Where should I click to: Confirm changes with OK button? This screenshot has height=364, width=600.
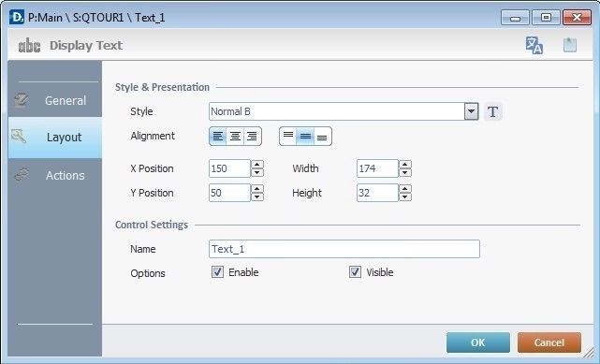pyautogui.click(x=478, y=342)
